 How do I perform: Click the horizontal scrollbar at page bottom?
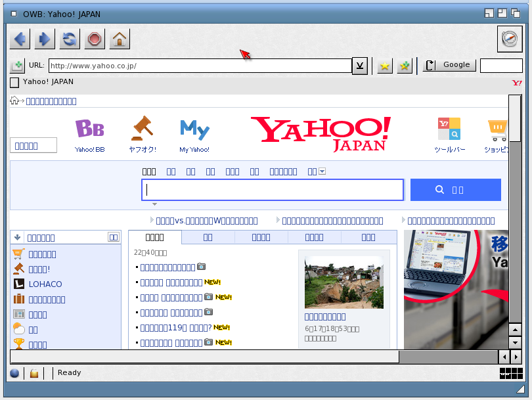point(204,357)
